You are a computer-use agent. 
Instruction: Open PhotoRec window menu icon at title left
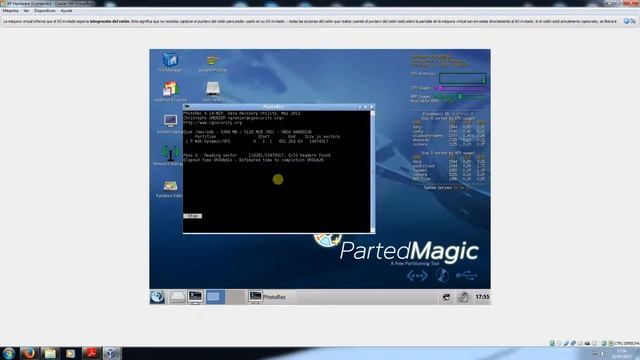click(x=187, y=107)
